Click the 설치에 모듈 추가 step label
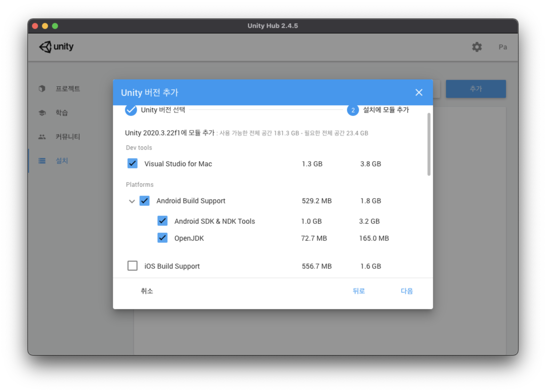This screenshot has height=392, width=546. click(386, 110)
